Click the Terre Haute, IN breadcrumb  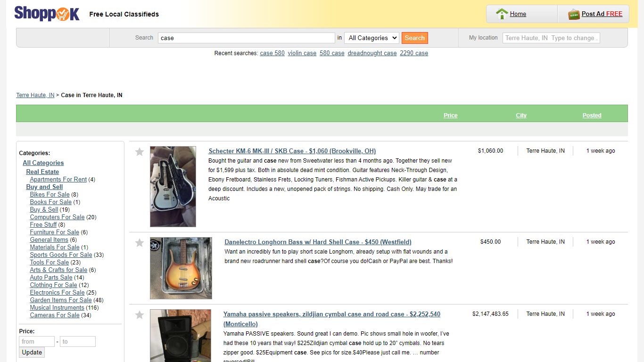(x=35, y=95)
